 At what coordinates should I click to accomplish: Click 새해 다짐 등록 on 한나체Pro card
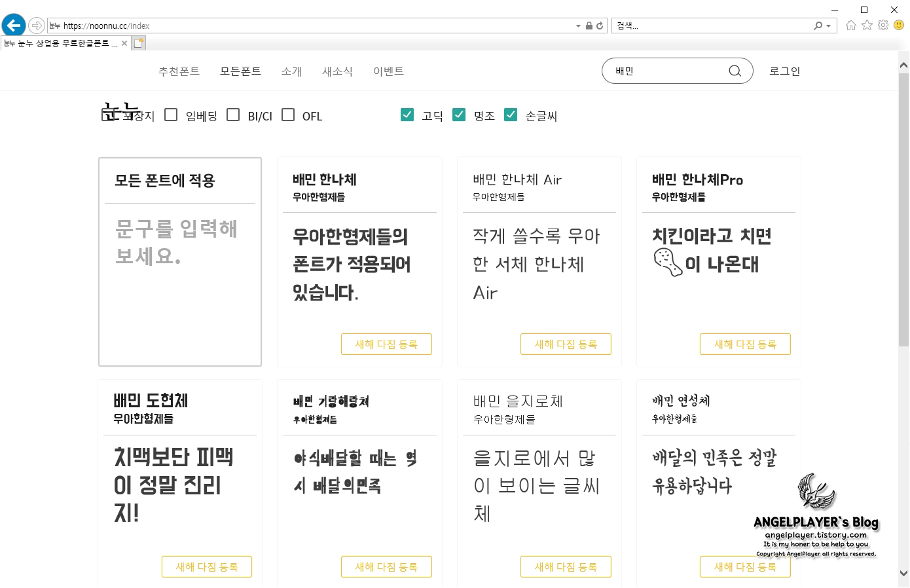tap(745, 344)
